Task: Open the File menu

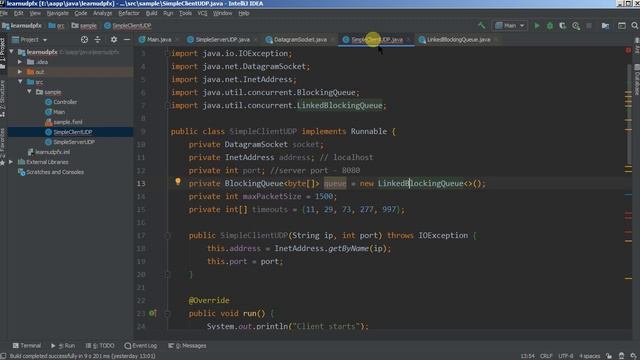Action: tap(4, 13)
